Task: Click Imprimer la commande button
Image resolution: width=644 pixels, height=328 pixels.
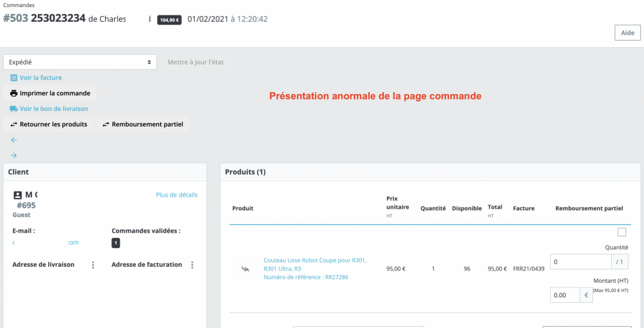Action: click(x=50, y=93)
